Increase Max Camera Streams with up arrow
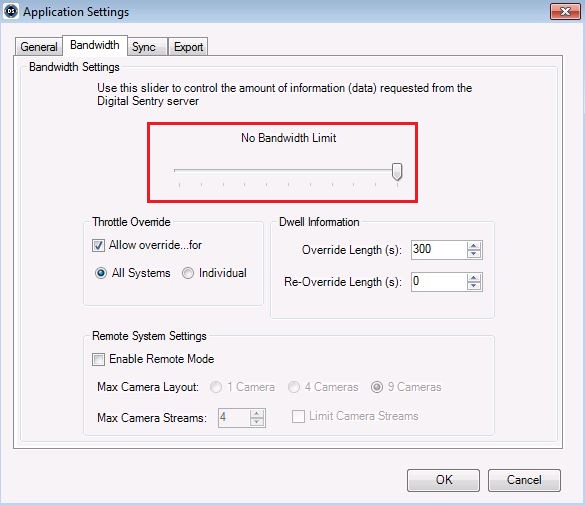585x505 pixels. tap(257, 414)
